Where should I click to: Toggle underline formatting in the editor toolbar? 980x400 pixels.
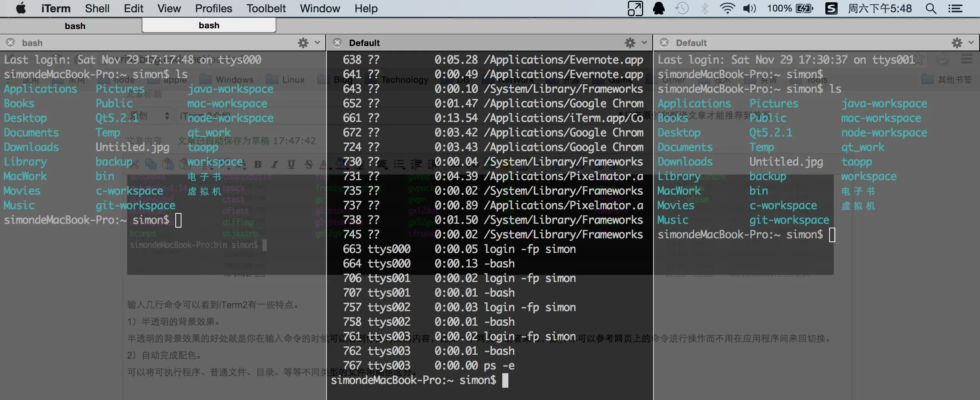click(292, 164)
